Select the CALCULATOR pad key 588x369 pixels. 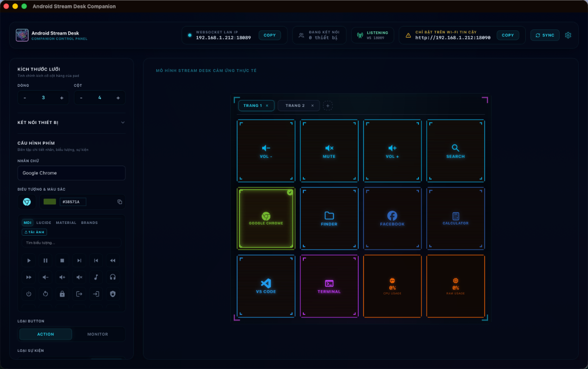456,219
